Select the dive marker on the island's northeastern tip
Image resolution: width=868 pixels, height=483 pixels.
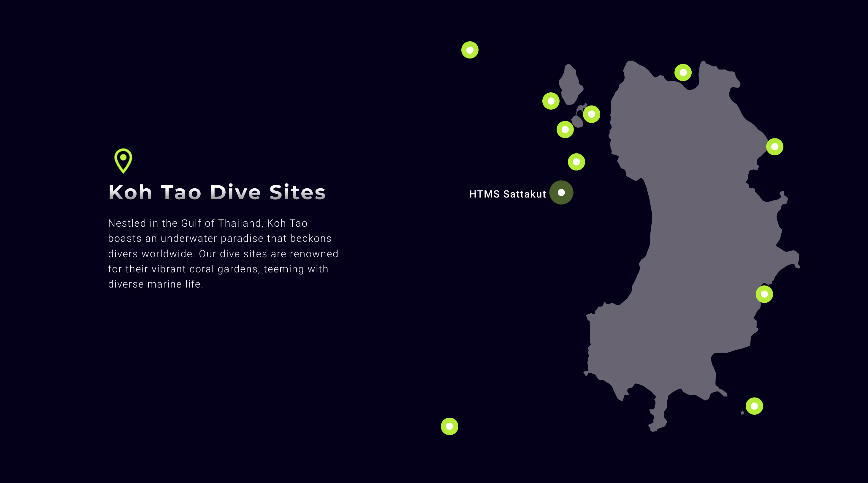pos(775,147)
